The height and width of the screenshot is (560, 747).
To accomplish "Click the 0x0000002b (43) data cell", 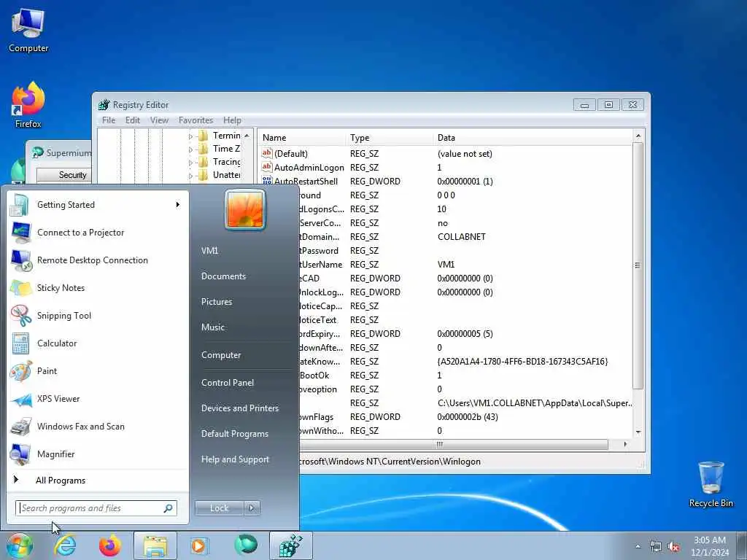I will pyautogui.click(x=468, y=417).
